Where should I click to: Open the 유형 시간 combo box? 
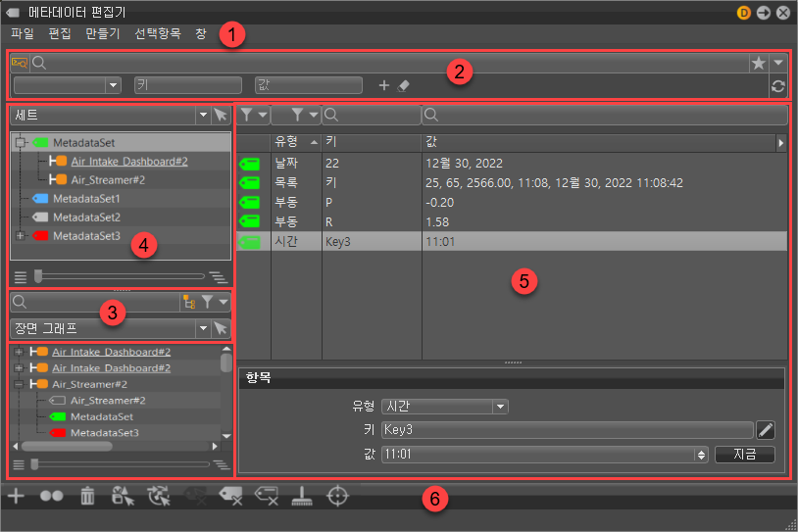(445, 407)
